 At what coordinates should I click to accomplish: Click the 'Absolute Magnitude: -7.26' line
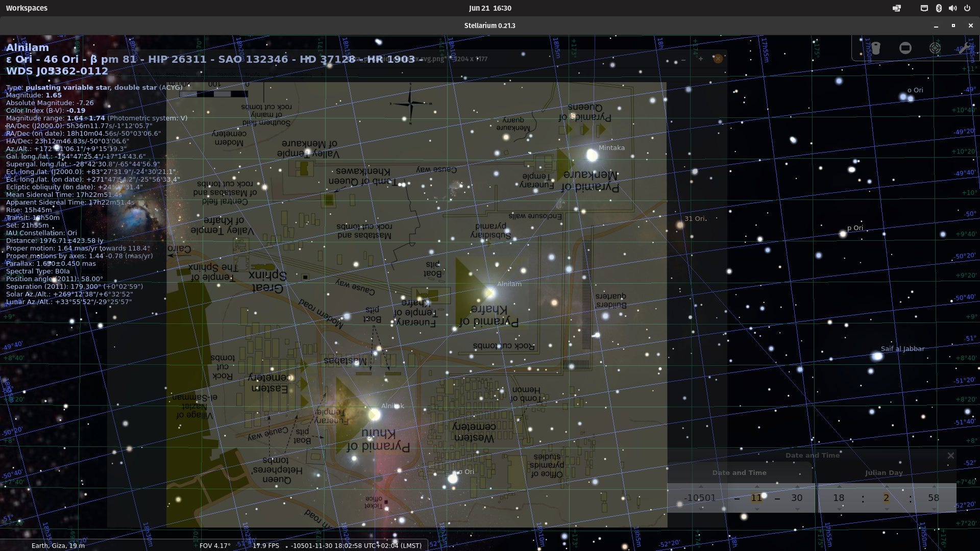click(x=50, y=103)
